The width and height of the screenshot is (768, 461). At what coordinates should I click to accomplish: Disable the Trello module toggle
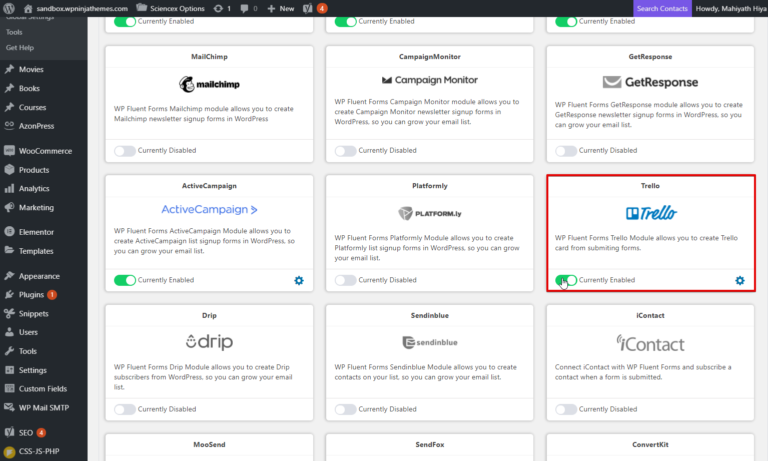(x=566, y=280)
